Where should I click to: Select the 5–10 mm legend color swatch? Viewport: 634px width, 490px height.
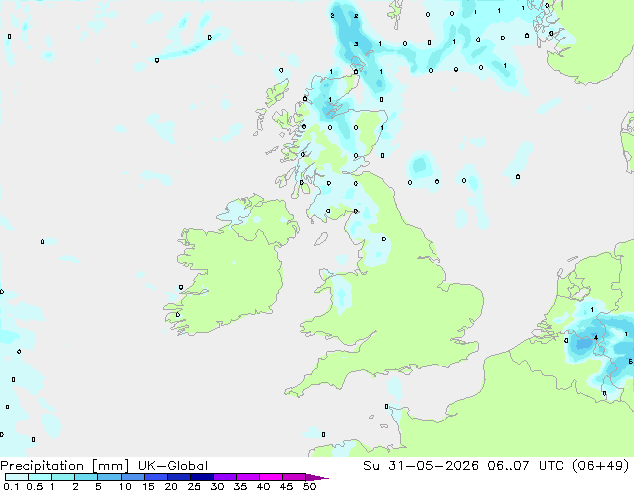(109, 477)
